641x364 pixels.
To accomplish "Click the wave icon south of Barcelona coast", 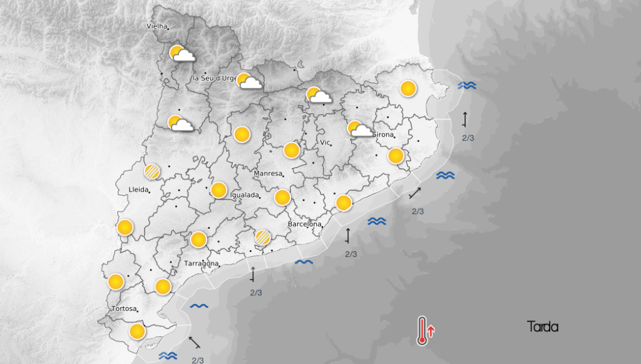I will click(x=304, y=262).
